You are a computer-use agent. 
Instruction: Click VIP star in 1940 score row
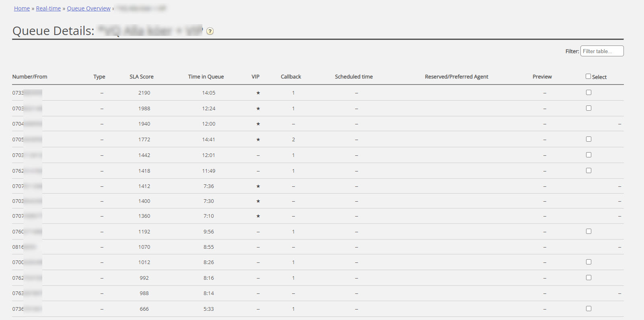[258, 124]
